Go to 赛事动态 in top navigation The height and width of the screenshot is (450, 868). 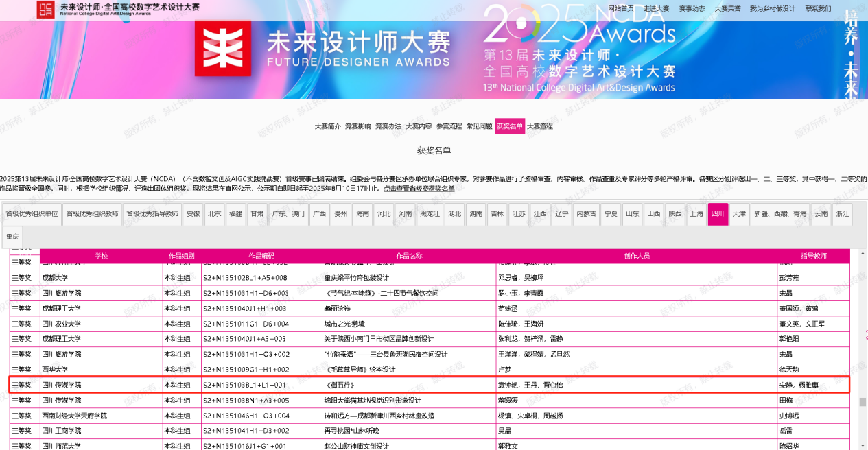pyautogui.click(x=692, y=9)
